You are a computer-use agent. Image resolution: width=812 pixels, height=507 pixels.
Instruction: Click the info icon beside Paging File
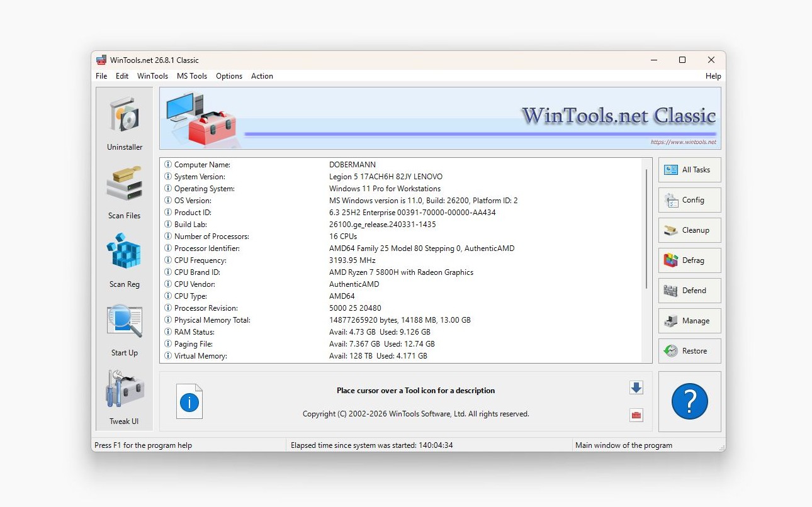click(168, 344)
